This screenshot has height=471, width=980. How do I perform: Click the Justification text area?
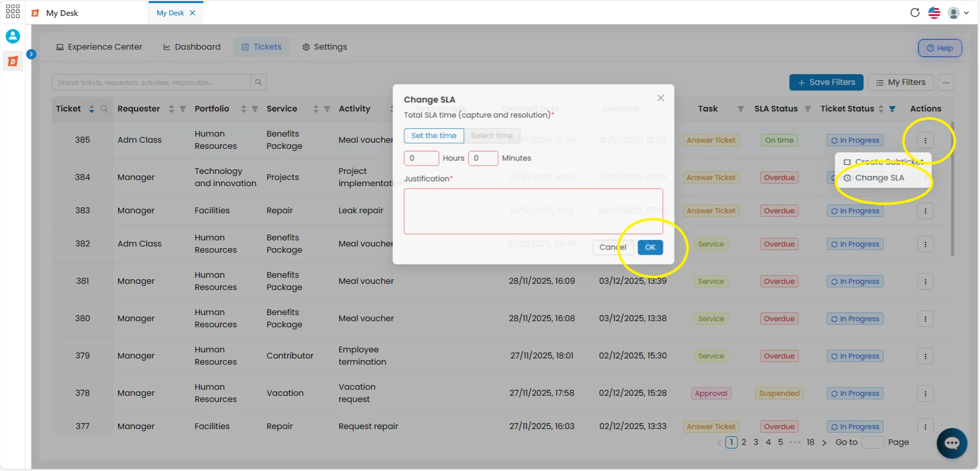533,211
